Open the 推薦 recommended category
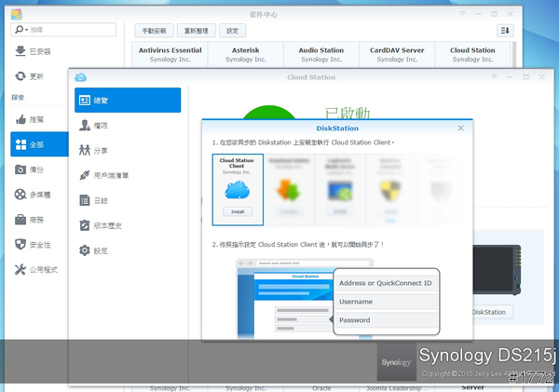This screenshot has height=392, width=559. [34, 119]
